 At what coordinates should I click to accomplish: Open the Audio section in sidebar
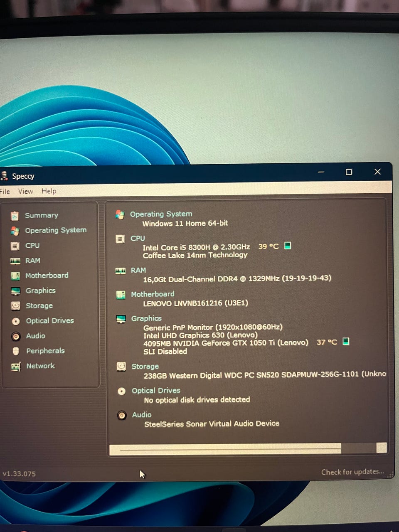tap(36, 336)
